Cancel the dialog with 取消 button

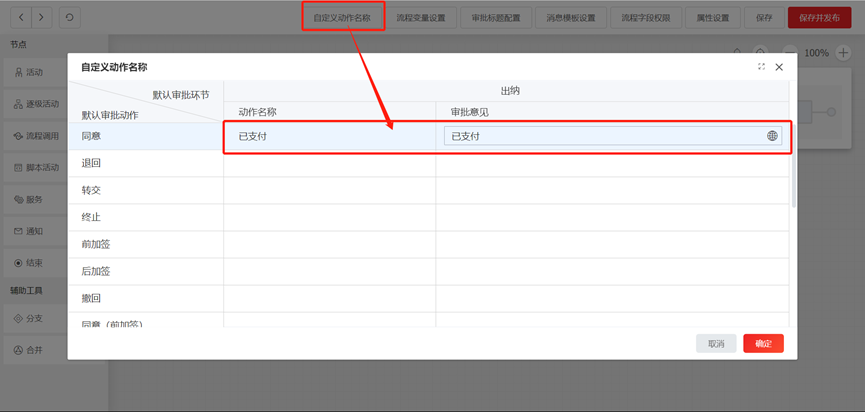tap(716, 343)
